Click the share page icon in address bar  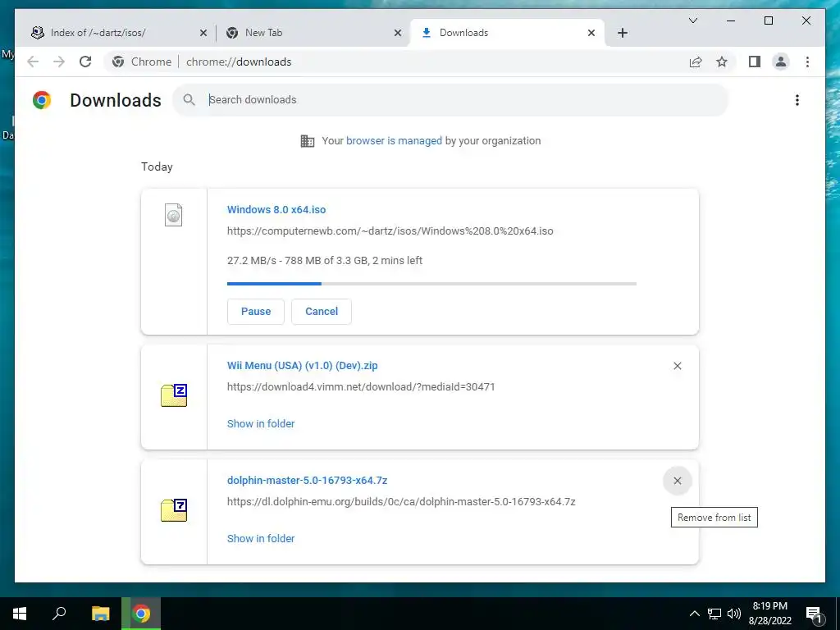pyautogui.click(x=696, y=62)
